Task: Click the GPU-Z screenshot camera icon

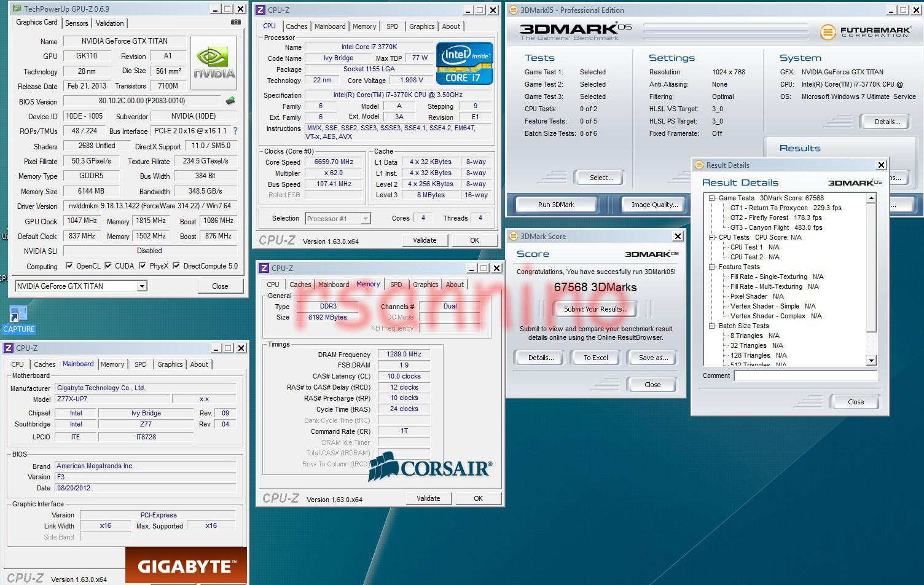Action: (236, 22)
